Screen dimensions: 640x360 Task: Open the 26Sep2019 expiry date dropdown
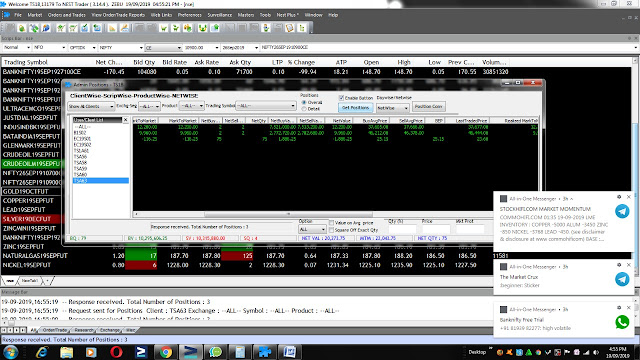[240, 48]
